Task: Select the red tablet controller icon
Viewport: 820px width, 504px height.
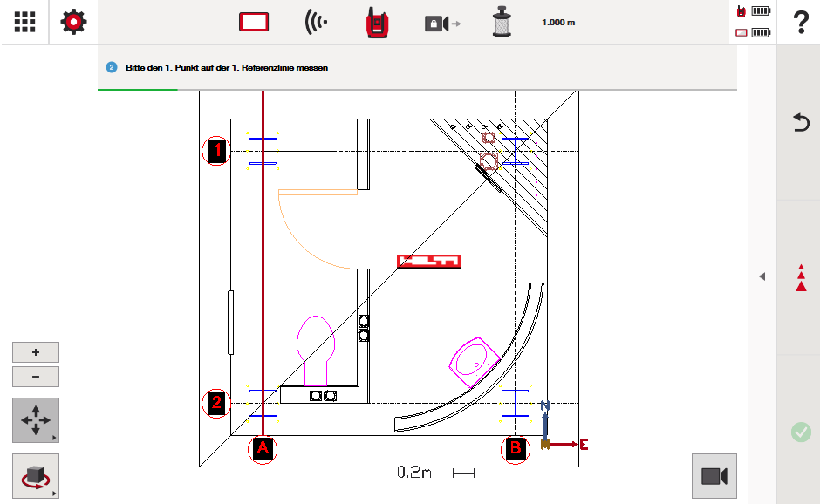Action: click(x=254, y=23)
